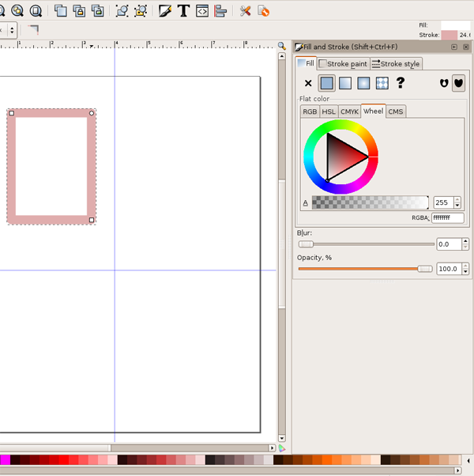This screenshot has width=474, height=476.
Task: Open the Fill and Stroke editor icon
Action: click(x=164, y=11)
